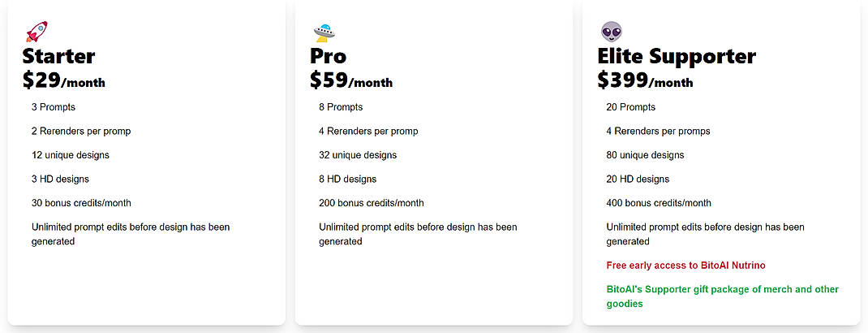Click the rocket icon on Starter plan

(x=37, y=32)
